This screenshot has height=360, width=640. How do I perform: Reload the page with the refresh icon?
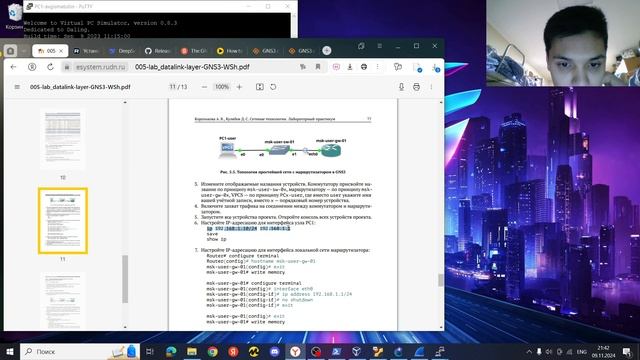[50, 67]
